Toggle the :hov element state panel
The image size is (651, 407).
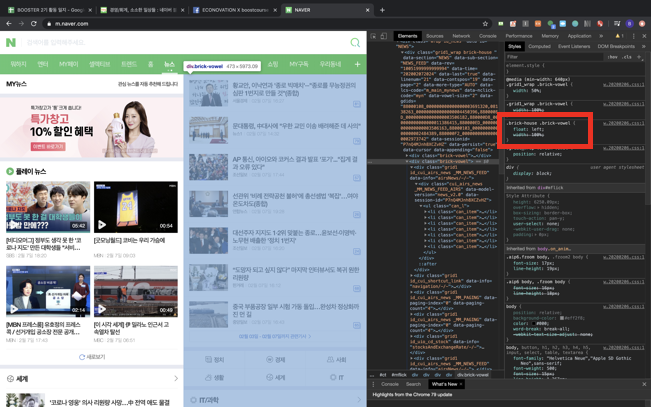[613, 57]
